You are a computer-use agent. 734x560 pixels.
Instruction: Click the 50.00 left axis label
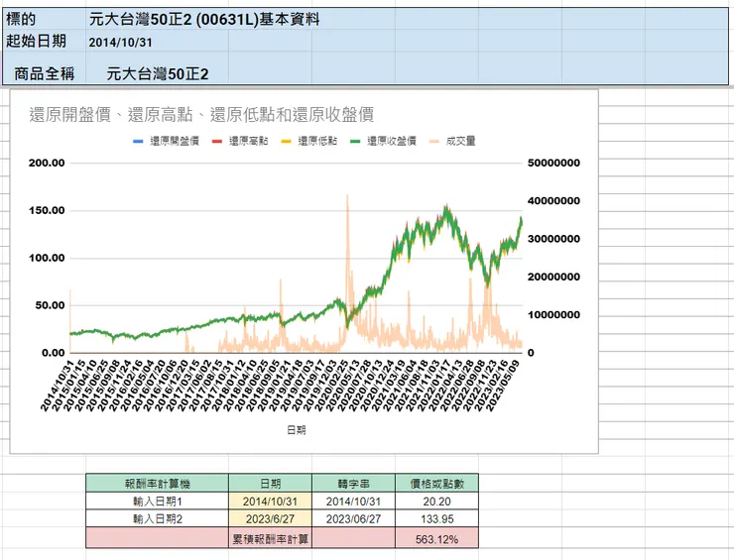[50, 305]
